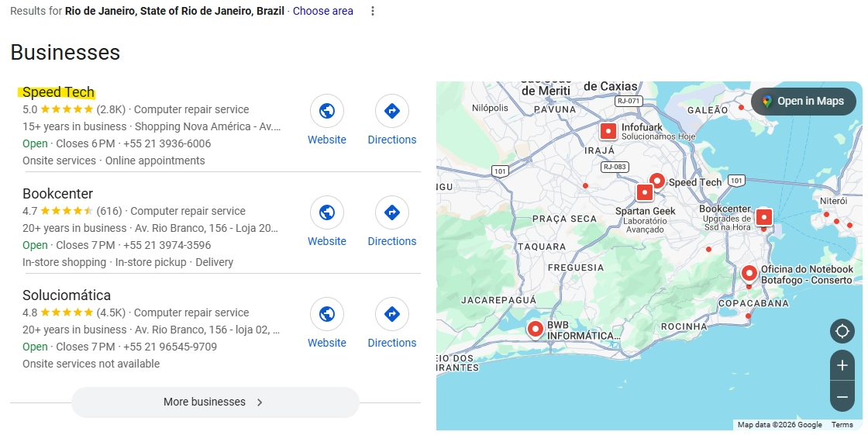Select Oficina do Notebook Botafogo pin
This screenshot has height=442, width=868.
pyautogui.click(x=749, y=274)
